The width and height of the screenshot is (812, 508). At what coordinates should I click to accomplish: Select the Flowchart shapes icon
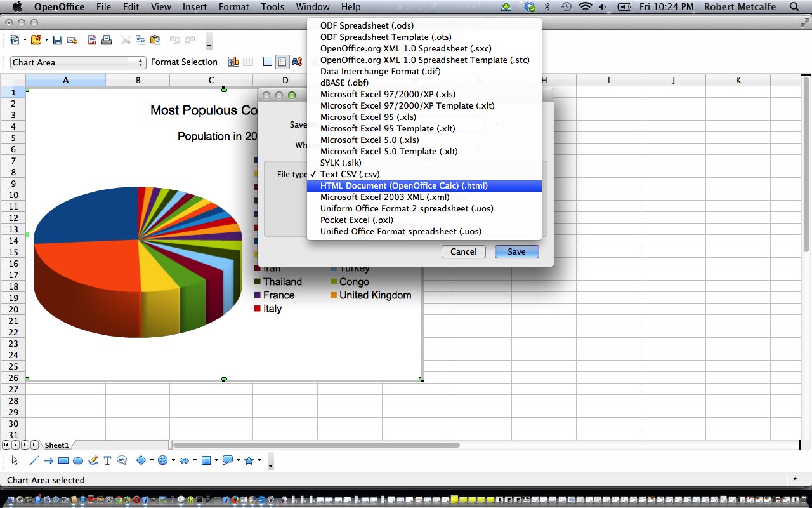pyautogui.click(x=206, y=460)
